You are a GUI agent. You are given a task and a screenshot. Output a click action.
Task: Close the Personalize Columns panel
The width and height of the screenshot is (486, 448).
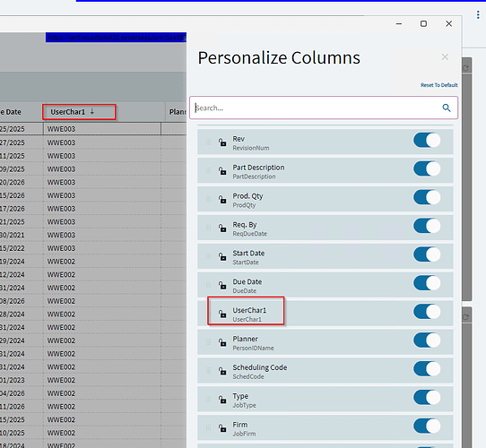point(445,57)
